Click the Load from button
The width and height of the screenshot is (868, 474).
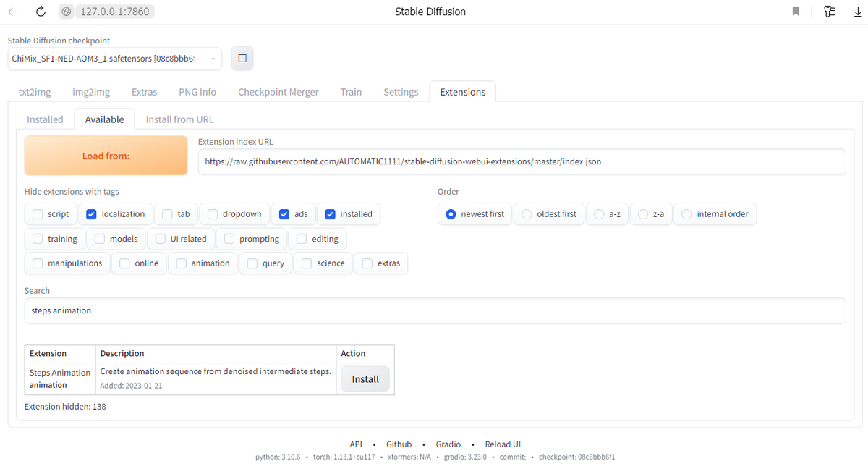106,155
